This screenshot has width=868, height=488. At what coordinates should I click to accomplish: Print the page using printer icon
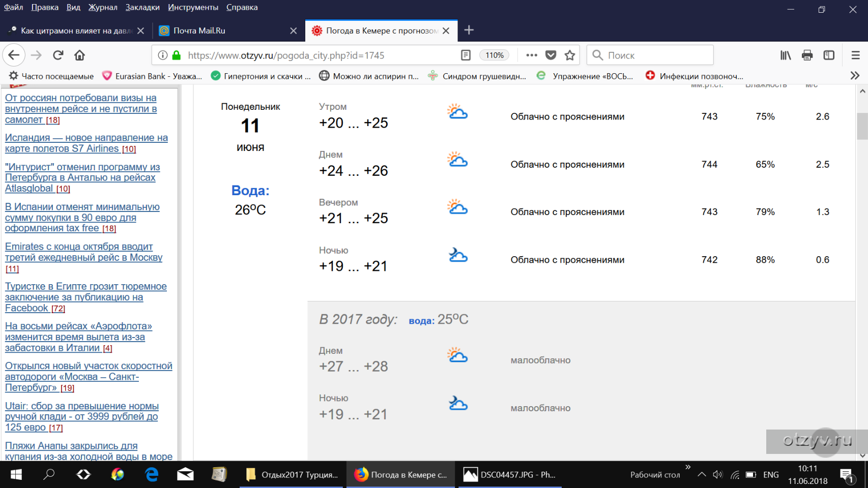tap(807, 55)
